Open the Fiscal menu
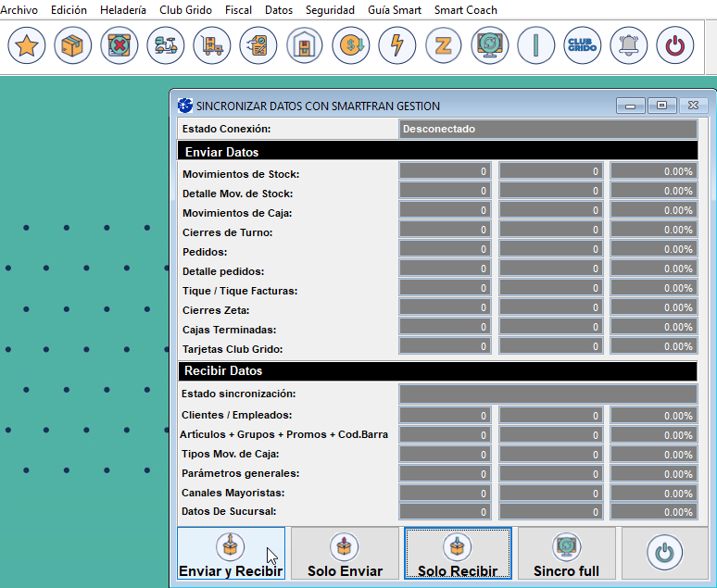This screenshot has height=588, width=717. pyautogui.click(x=238, y=9)
